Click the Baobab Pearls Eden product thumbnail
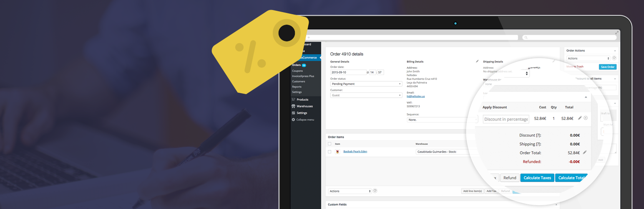The image size is (644, 209). 337,152
